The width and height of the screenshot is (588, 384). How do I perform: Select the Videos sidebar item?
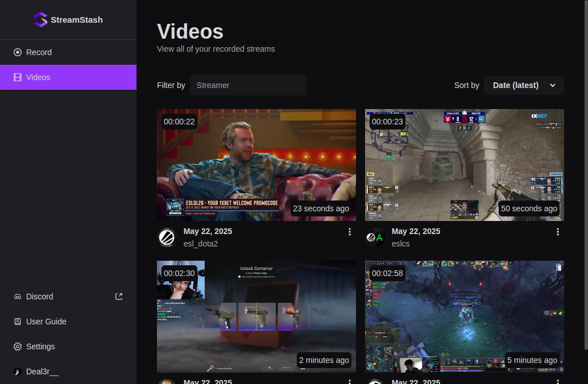click(68, 77)
